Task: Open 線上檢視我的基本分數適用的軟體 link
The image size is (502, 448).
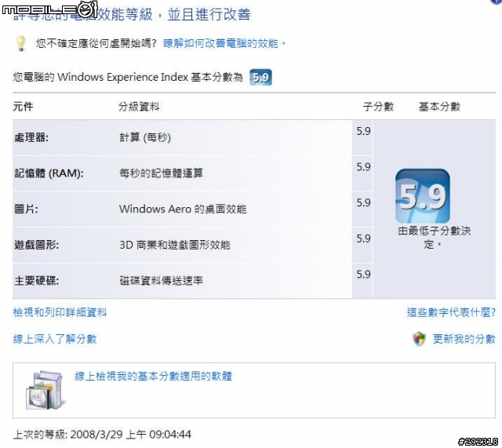Action: tap(154, 376)
